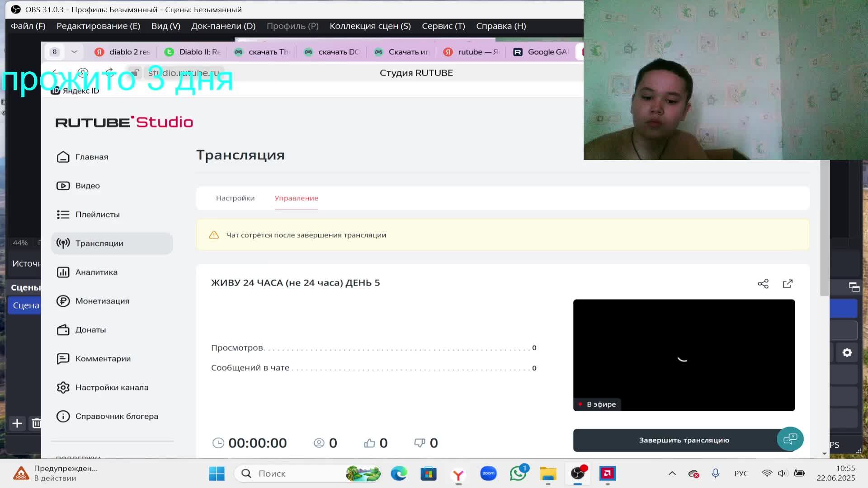Open Коллекция сцен menu in OBS
The image size is (868, 488).
point(370,26)
